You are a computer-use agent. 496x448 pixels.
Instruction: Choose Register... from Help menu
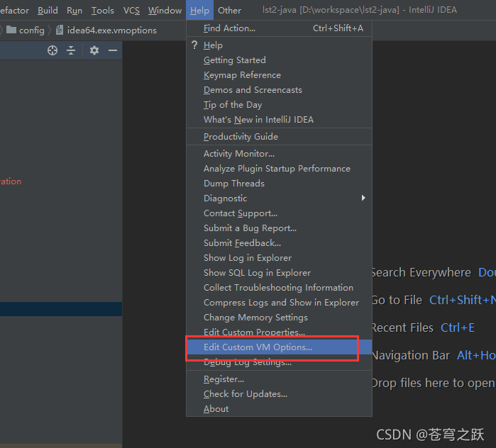(279, 379)
